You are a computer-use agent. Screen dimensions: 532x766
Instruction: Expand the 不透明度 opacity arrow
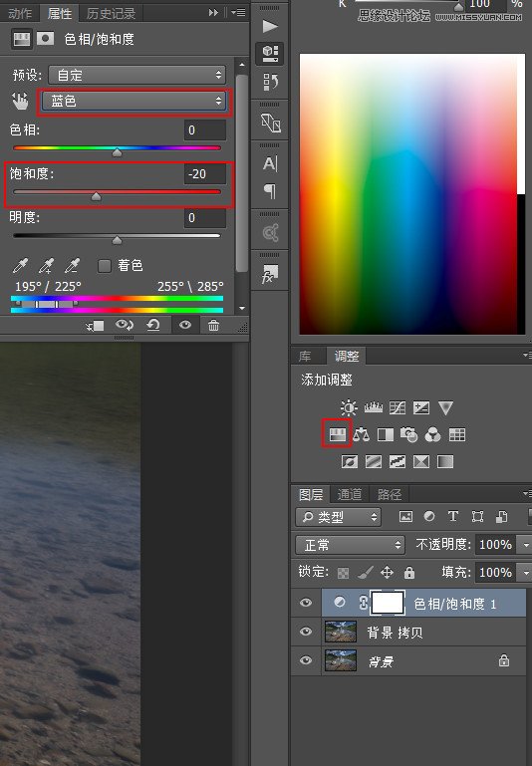click(526, 545)
